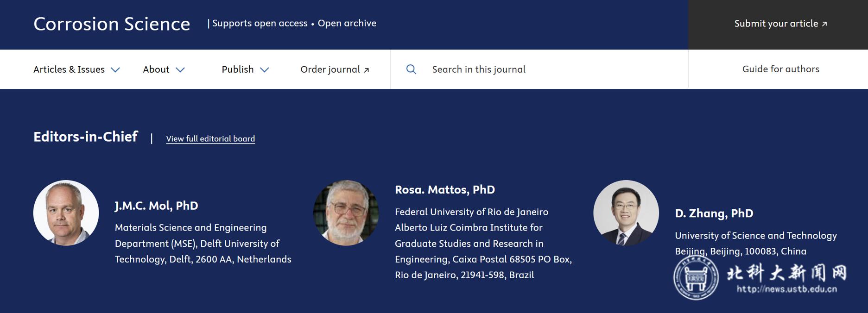The width and height of the screenshot is (868, 313).
Task: Open Guide for authors link
Action: 780,69
